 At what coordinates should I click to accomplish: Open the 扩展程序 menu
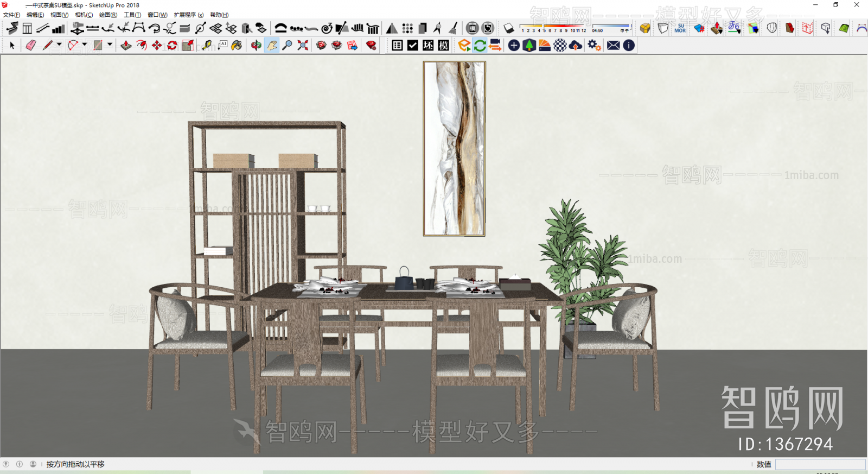click(x=189, y=15)
